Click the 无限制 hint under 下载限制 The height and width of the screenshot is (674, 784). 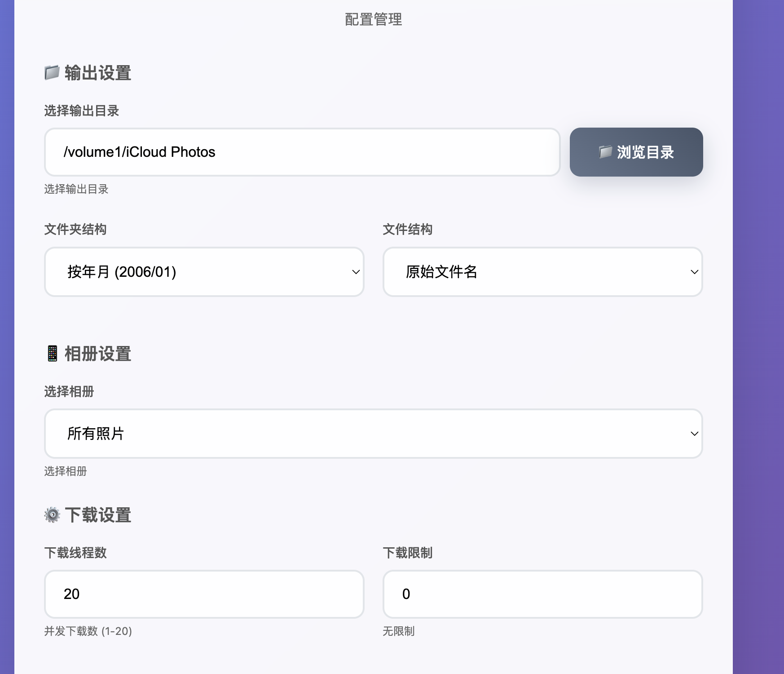click(x=398, y=631)
